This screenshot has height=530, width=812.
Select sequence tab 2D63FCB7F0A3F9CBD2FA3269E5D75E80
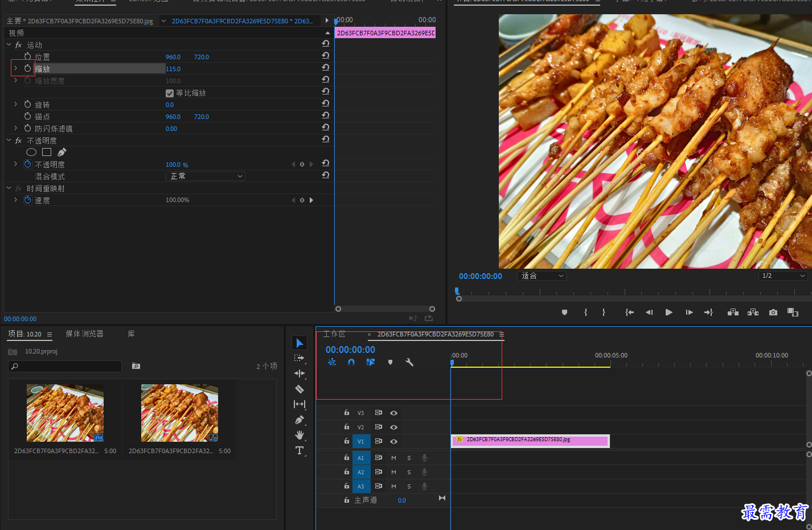point(436,334)
